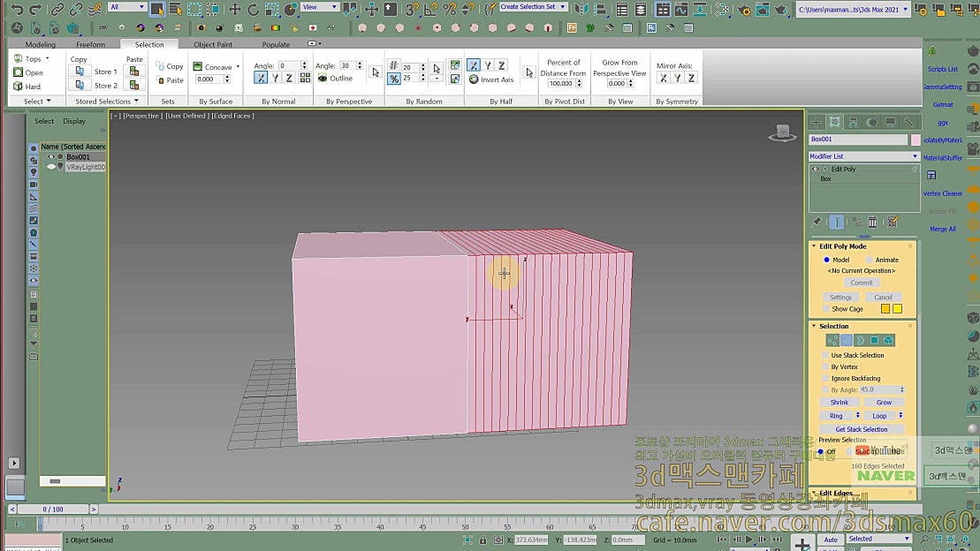
Task: Click the Get Stack Selection button
Action: point(861,429)
